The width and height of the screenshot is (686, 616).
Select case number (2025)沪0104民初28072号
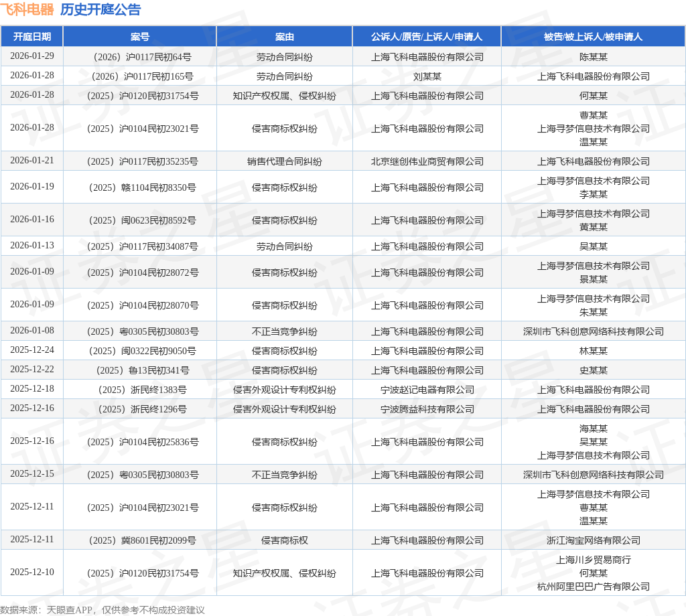click(x=142, y=273)
